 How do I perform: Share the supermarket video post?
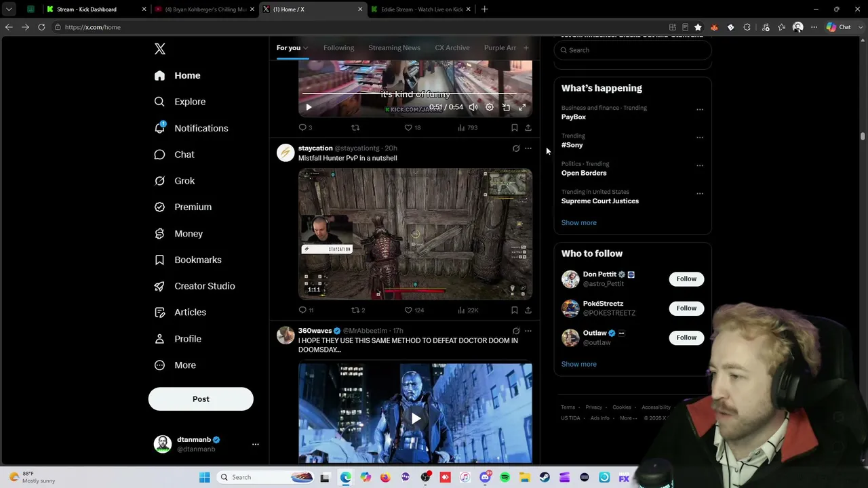tap(528, 127)
